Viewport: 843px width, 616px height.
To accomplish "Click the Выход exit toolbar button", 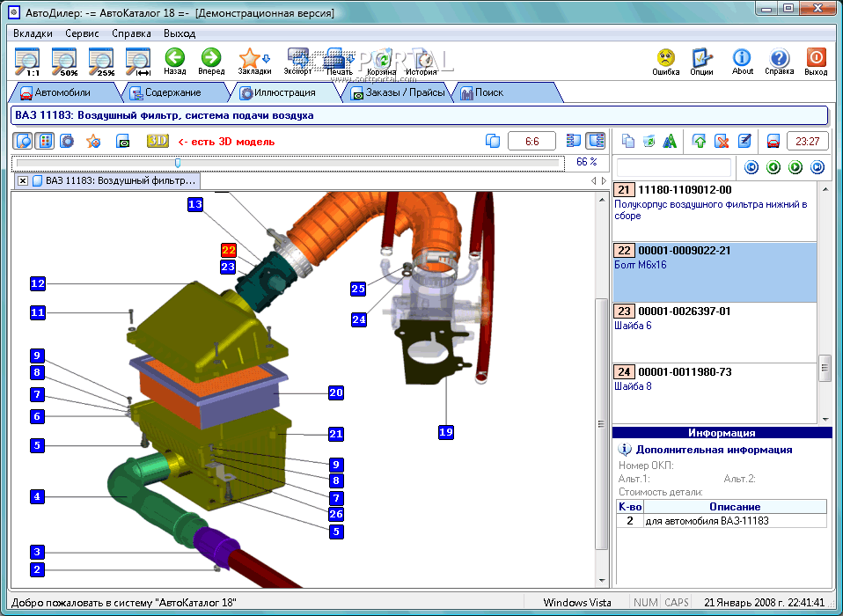I will pyautogui.click(x=816, y=62).
